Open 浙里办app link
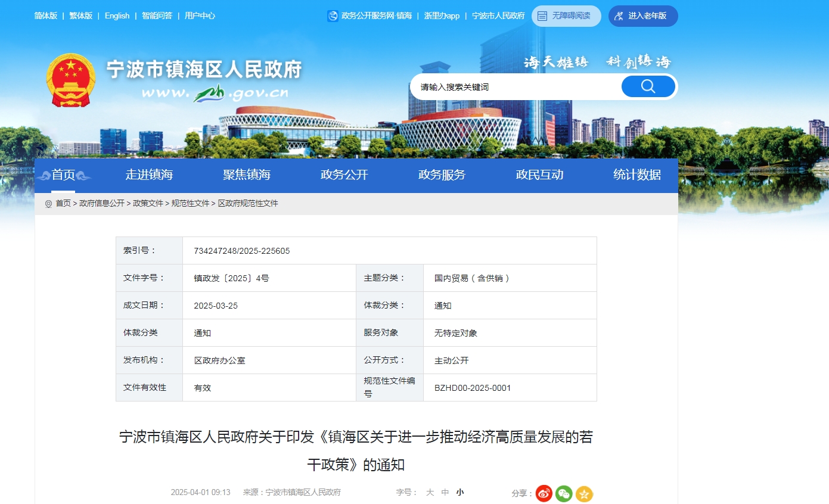Viewport: 829px width, 504px height. (442, 16)
